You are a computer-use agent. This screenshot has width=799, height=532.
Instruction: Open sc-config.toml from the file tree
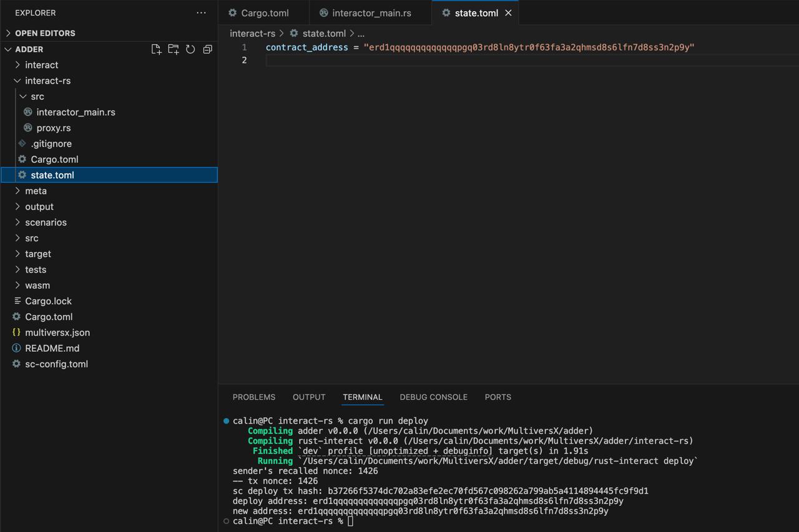coord(56,364)
